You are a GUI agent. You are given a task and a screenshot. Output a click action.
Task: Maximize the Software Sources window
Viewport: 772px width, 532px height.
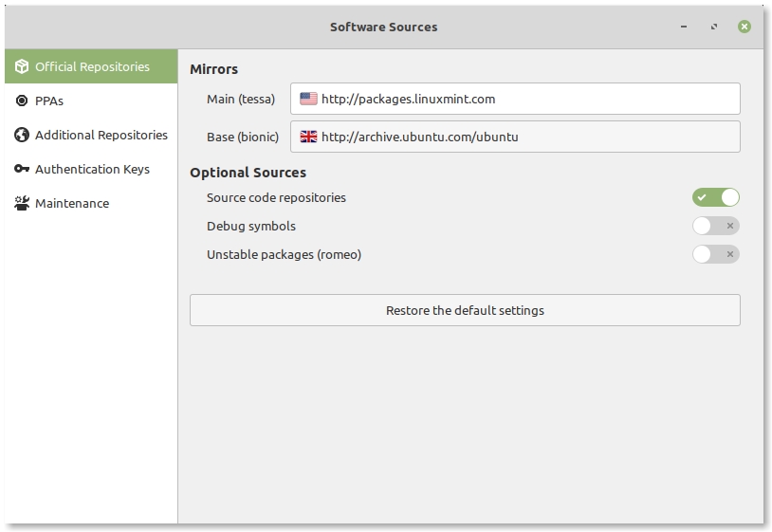[x=714, y=27]
